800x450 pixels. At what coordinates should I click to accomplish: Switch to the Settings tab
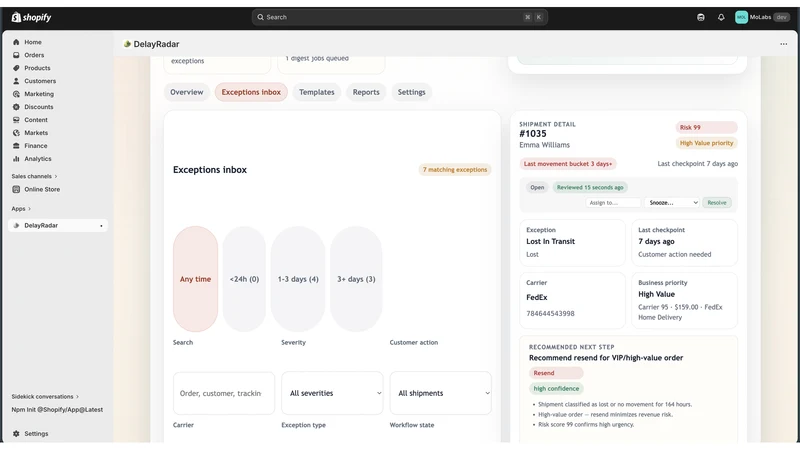(412, 92)
